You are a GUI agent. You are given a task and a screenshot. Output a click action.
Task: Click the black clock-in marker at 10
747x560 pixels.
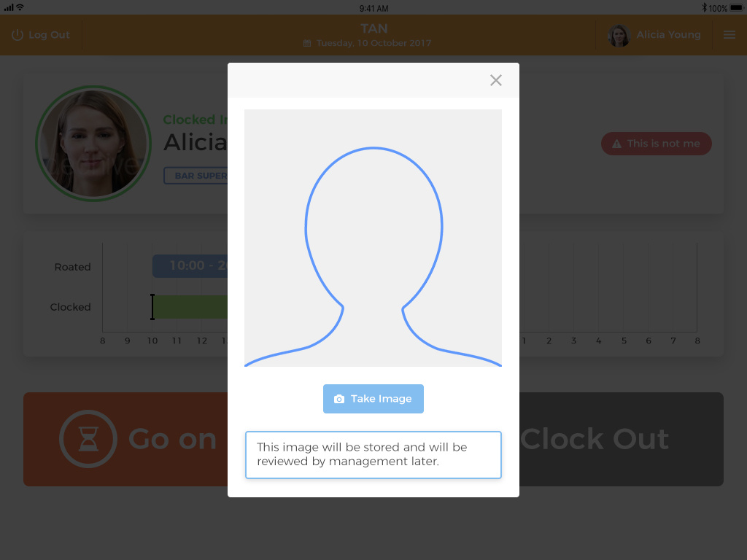(152, 307)
